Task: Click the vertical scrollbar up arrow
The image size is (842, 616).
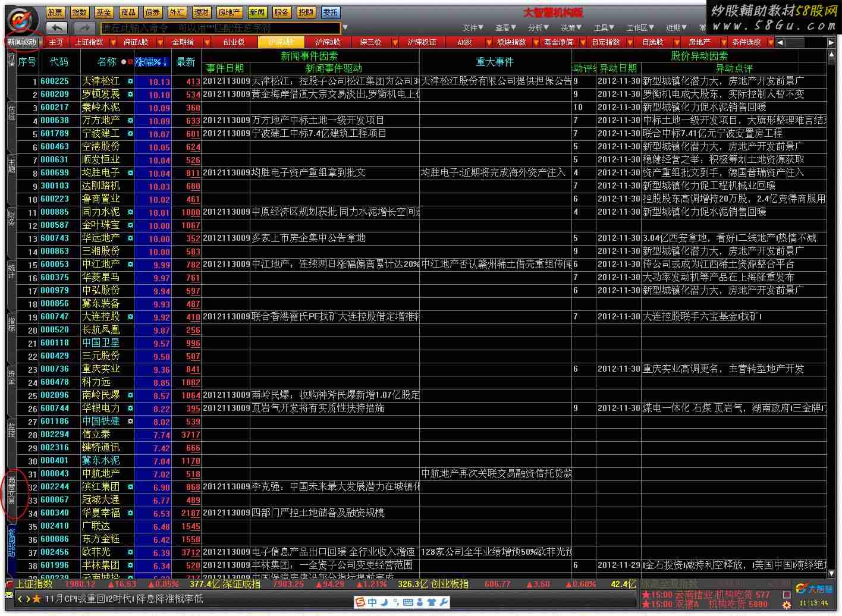Action: tap(831, 55)
